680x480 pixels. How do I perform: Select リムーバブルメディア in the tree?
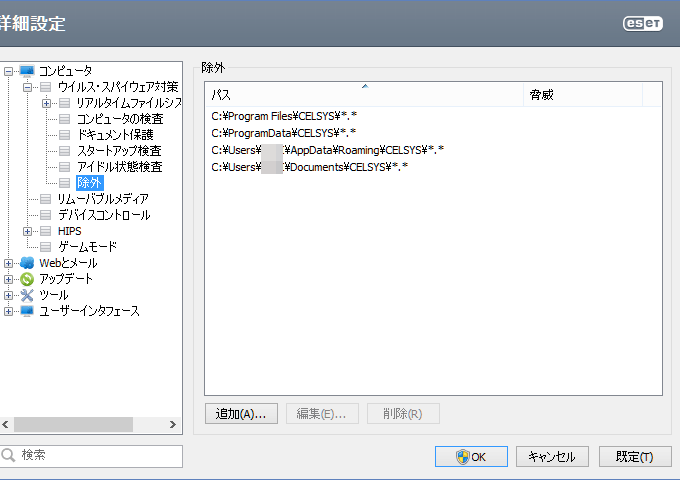103,199
